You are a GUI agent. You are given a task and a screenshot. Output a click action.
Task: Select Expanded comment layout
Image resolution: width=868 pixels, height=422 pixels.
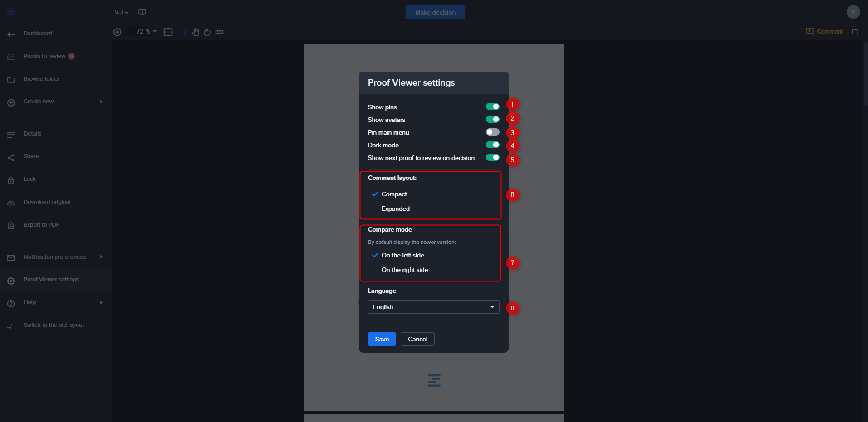(x=395, y=209)
